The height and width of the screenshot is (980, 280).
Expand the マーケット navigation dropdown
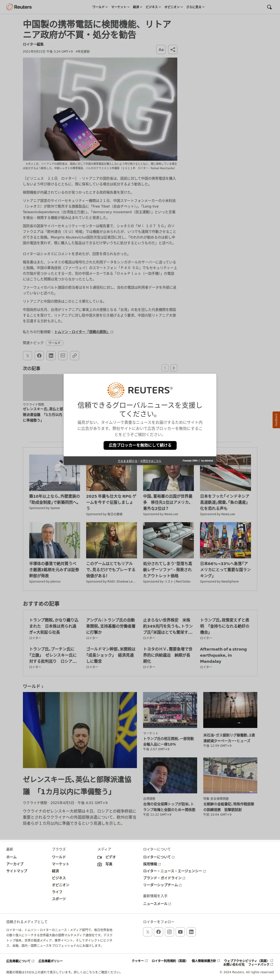click(x=120, y=7)
